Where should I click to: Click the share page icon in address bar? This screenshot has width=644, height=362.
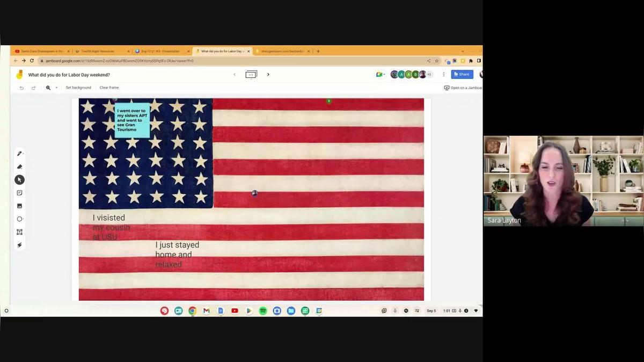(428, 61)
